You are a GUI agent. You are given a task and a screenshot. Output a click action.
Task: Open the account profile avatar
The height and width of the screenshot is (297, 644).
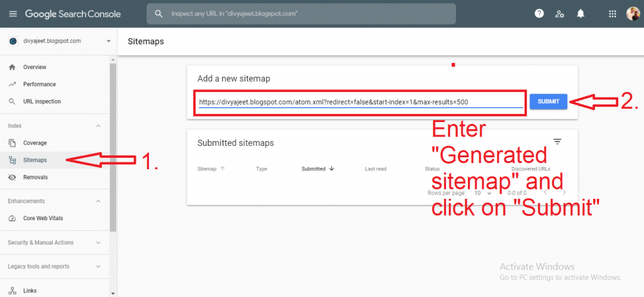[633, 14]
